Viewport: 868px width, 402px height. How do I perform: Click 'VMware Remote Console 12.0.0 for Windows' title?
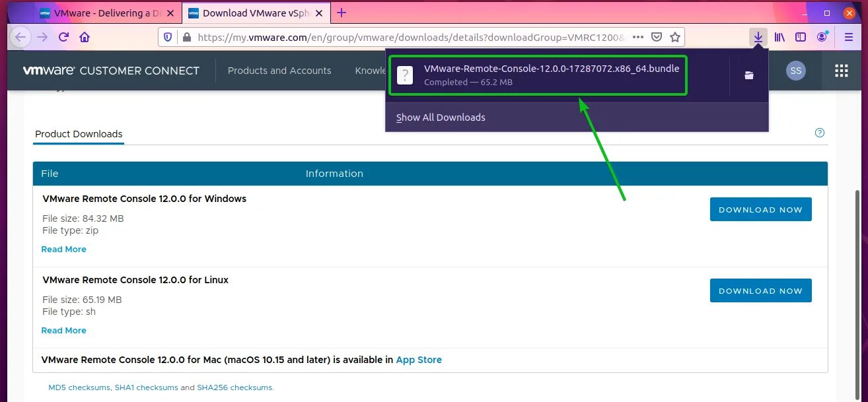pyautogui.click(x=144, y=199)
